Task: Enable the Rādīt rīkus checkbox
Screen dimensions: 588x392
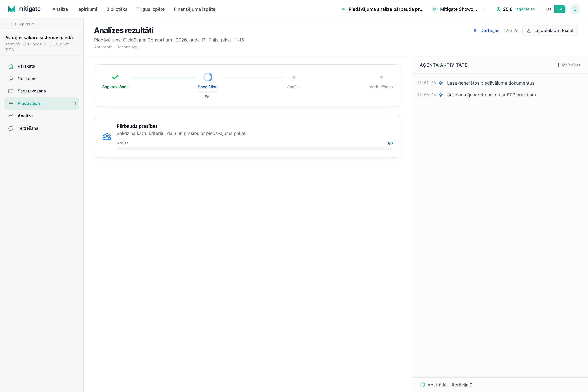Action: (556, 65)
